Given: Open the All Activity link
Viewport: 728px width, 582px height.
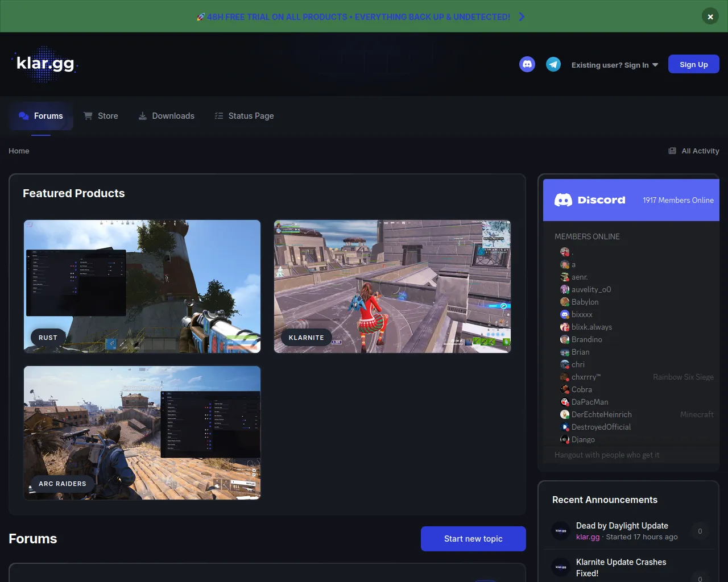Looking at the screenshot, I should point(693,151).
